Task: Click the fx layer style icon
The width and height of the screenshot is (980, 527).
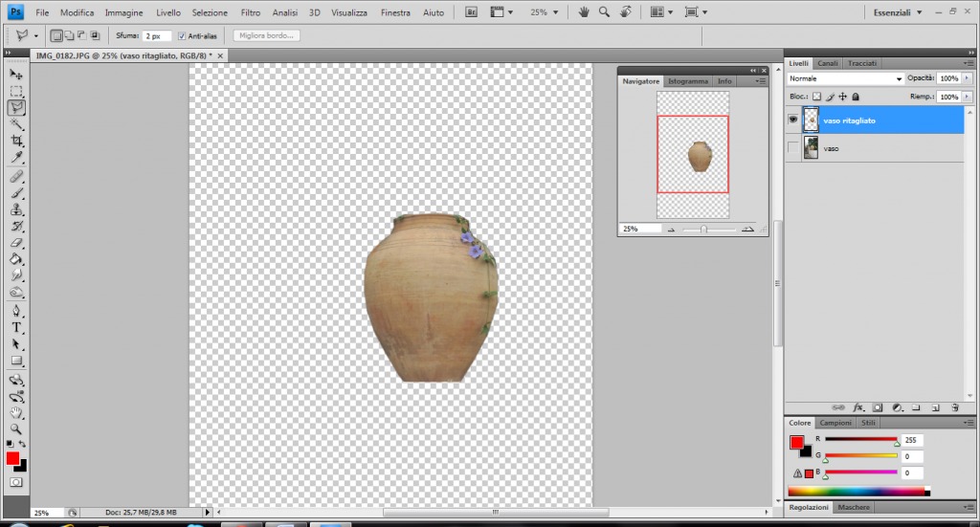Action: coord(858,407)
